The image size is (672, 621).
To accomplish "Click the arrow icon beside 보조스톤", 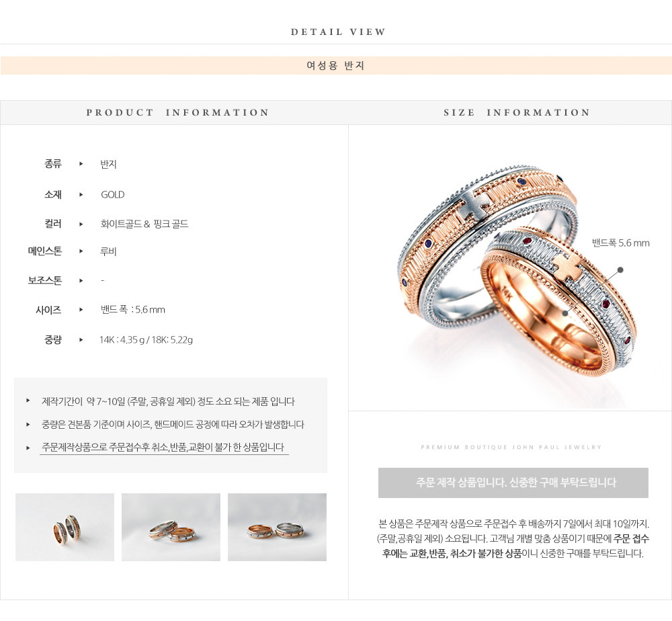I will (x=81, y=281).
